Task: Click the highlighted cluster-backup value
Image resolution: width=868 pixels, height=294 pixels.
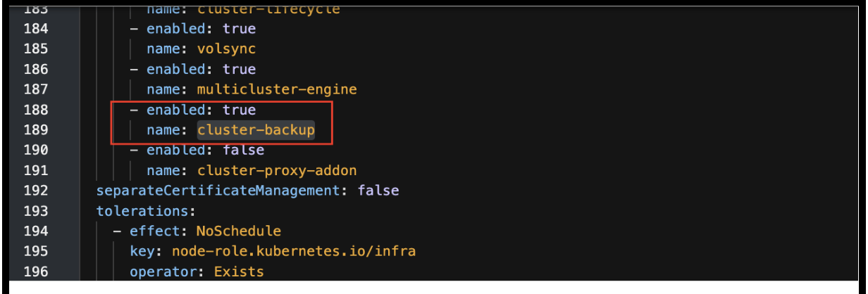Action: 256,130
